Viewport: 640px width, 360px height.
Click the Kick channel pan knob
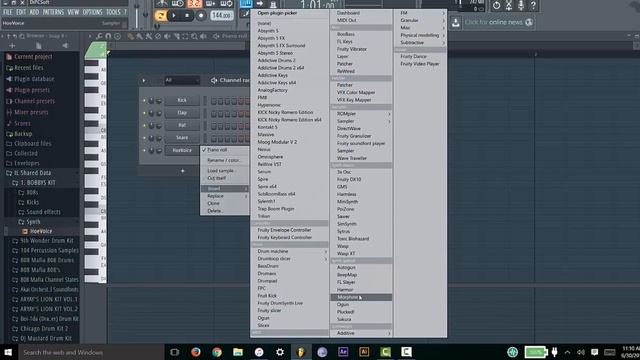tap(151, 100)
